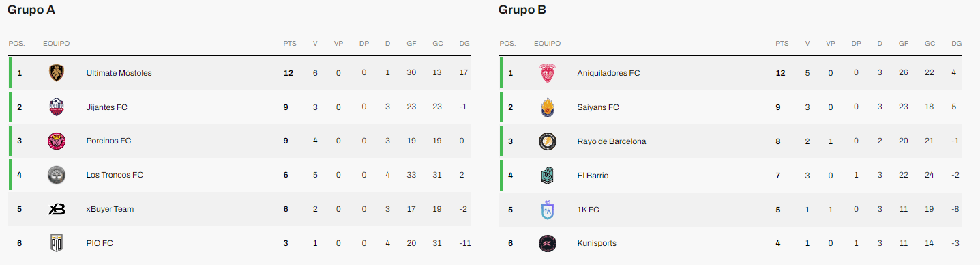Click the xBuyer Team XB logo
Screen dimensions: 980x265
(x=57, y=209)
